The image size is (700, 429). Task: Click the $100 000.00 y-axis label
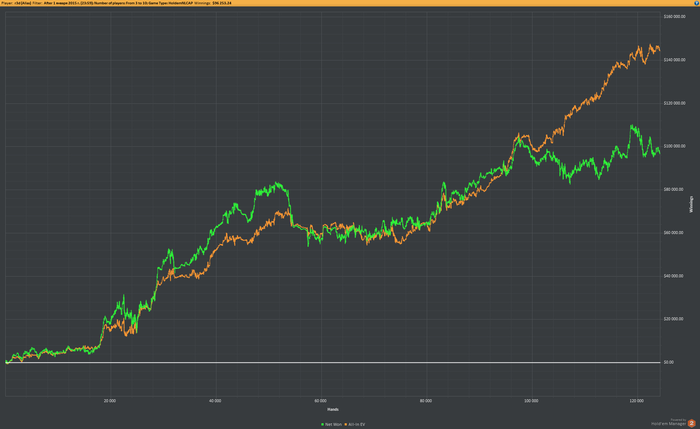675,146
